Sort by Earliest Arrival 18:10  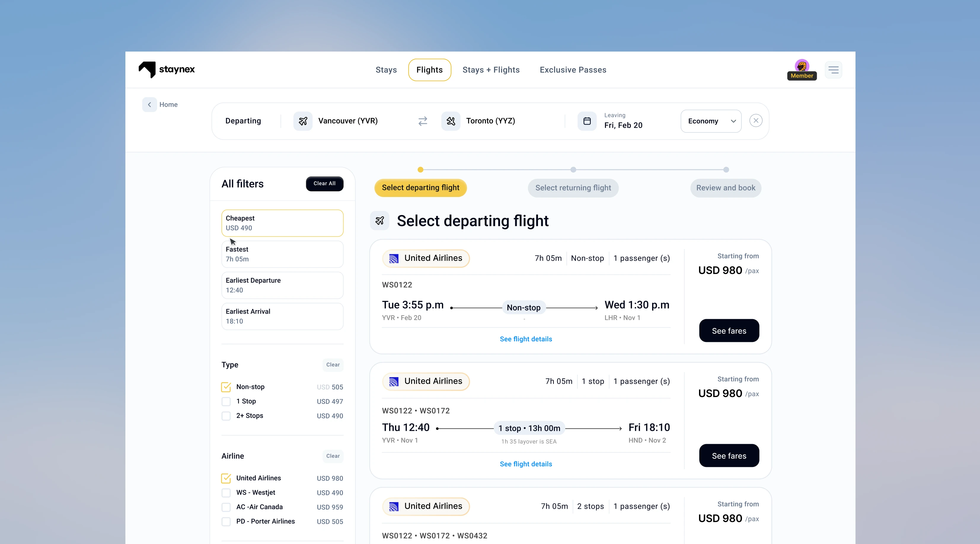[282, 316]
